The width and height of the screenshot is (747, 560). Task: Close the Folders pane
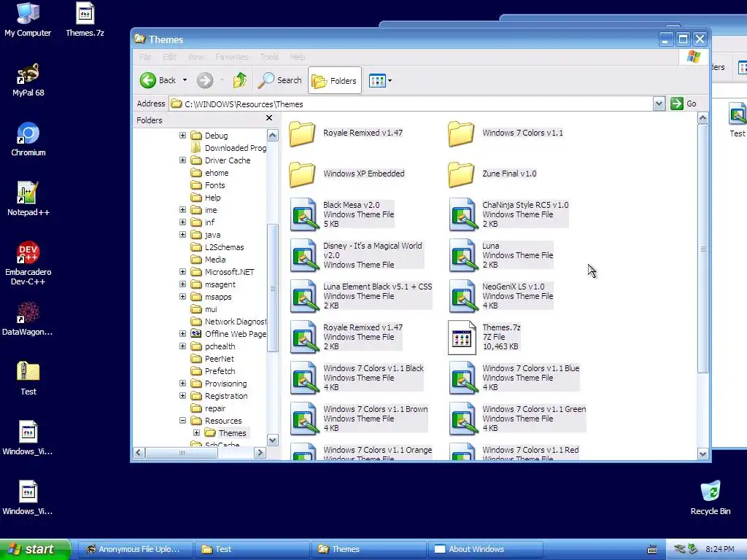point(269,118)
